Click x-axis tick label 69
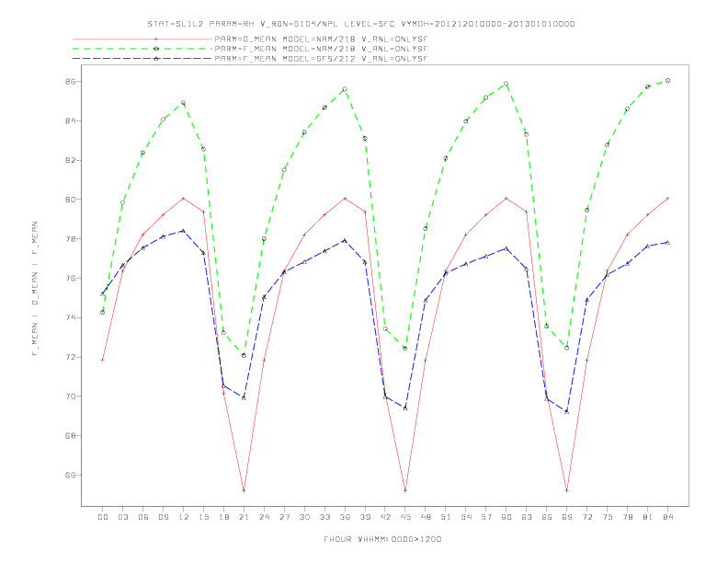This screenshot has height=563, width=728. [x=567, y=517]
